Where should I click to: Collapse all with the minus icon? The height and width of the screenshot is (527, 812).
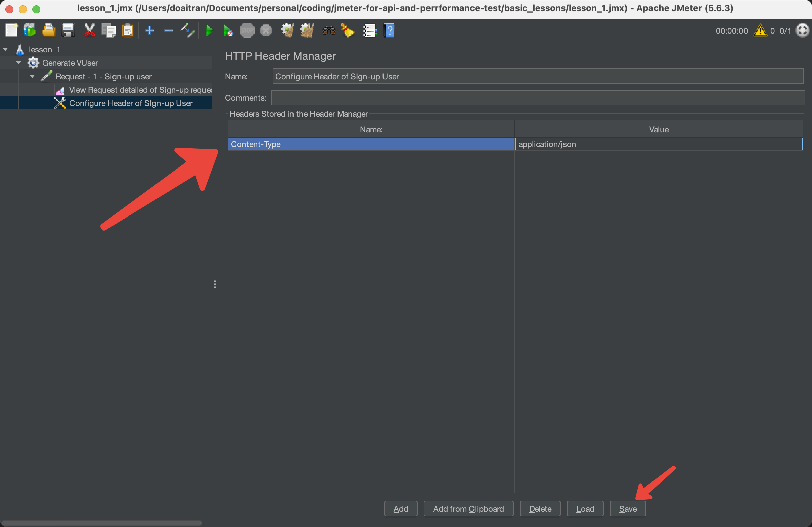click(169, 31)
